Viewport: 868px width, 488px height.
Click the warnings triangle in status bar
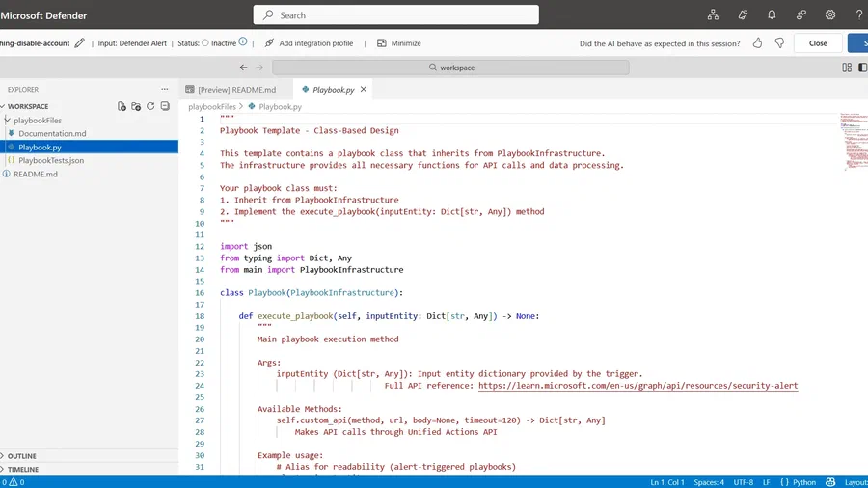13,482
